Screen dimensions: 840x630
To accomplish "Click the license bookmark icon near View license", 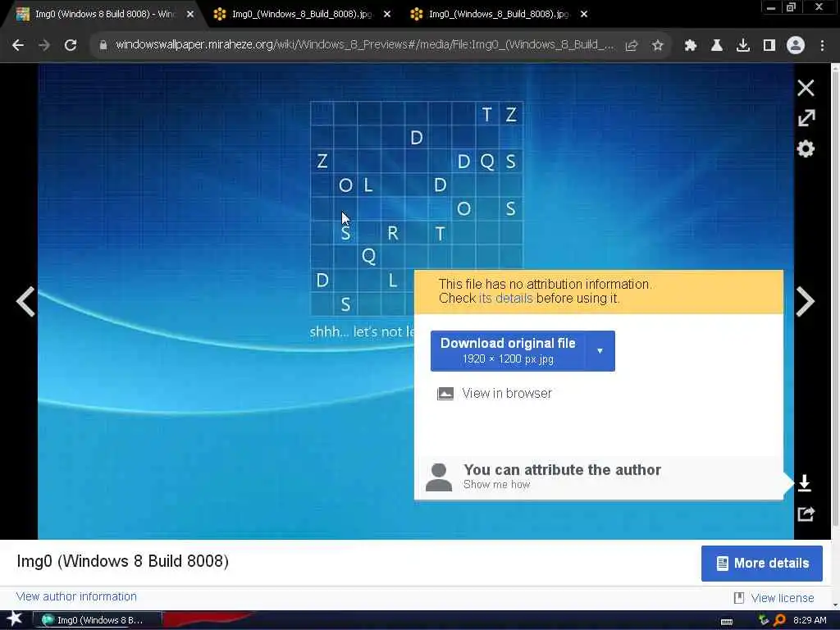I will point(739,598).
